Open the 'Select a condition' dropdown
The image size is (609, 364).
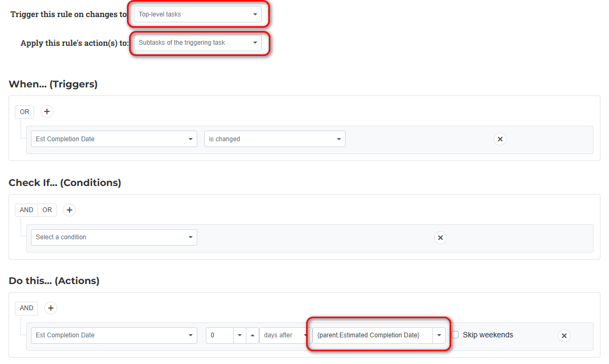[114, 237]
